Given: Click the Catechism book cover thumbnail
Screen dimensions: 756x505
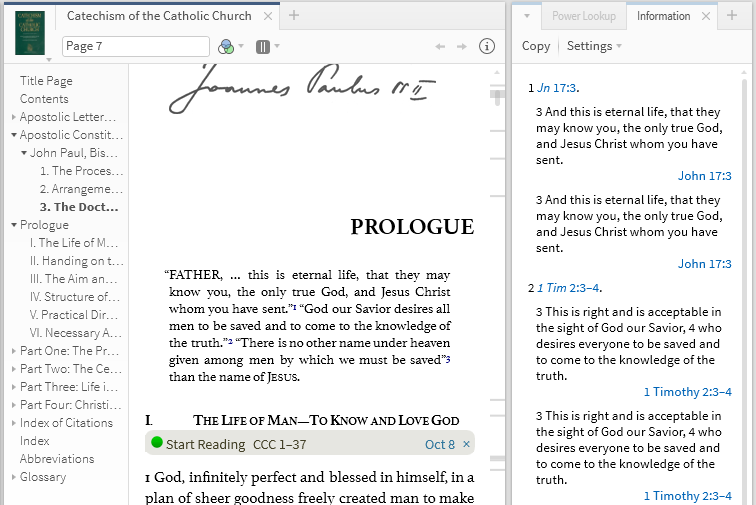Looking at the screenshot, I should [x=30, y=33].
